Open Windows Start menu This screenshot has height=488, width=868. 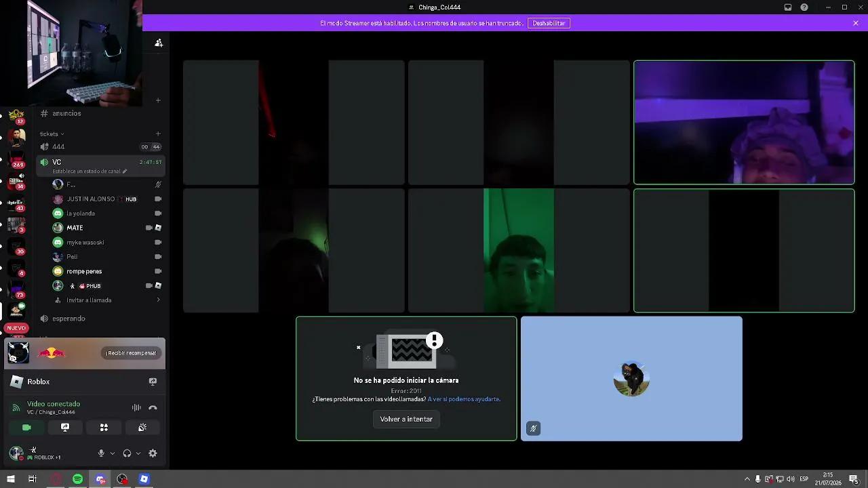pos(10,479)
